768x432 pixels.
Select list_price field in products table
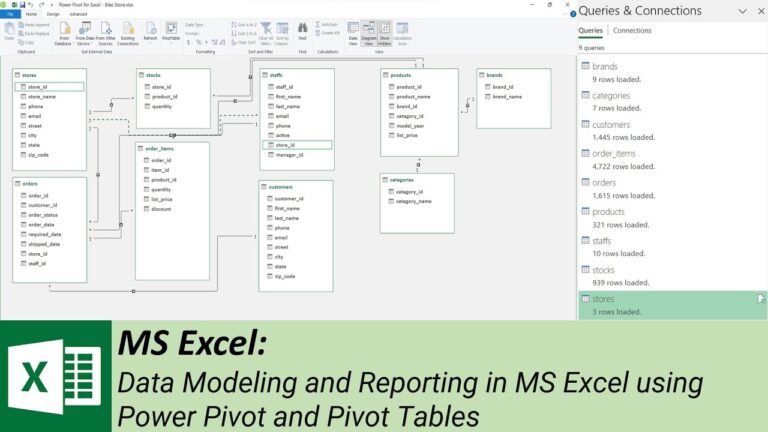[403, 135]
